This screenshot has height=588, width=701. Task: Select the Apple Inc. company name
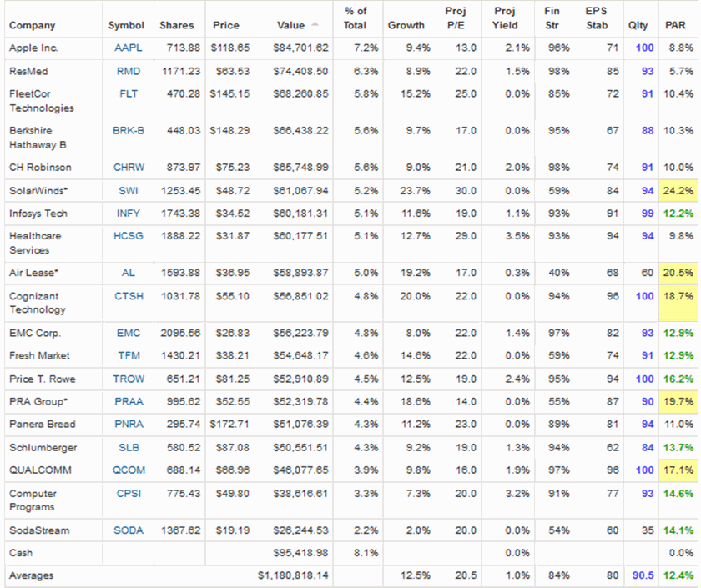pyautogui.click(x=33, y=48)
